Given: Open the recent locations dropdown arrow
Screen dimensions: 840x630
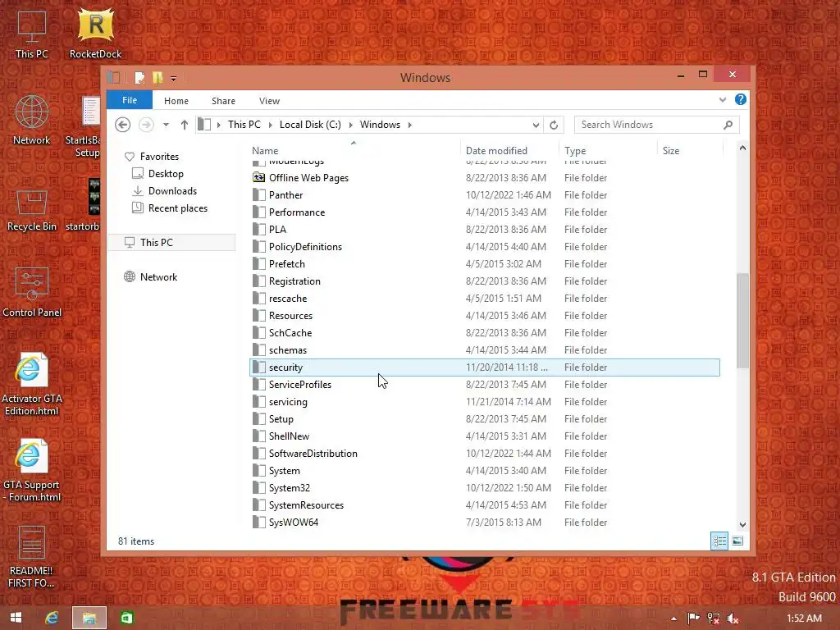Looking at the screenshot, I should pyautogui.click(x=166, y=125).
